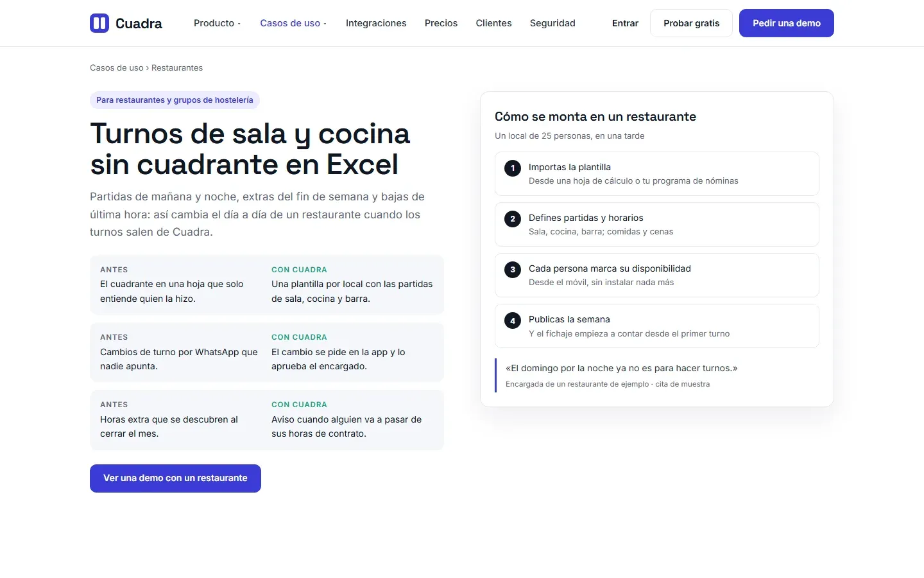Click Casos de uso breadcrumb link
This screenshot has height=578, width=924.
(117, 67)
